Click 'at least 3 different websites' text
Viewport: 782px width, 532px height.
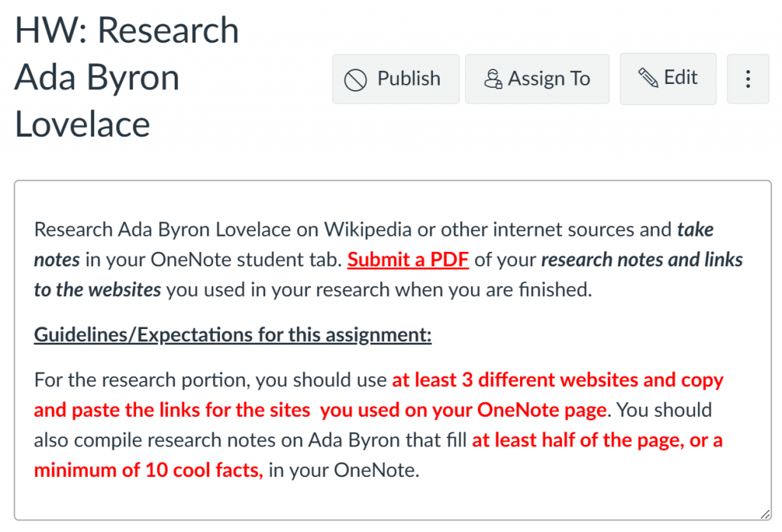pyautogui.click(x=515, y=380)
